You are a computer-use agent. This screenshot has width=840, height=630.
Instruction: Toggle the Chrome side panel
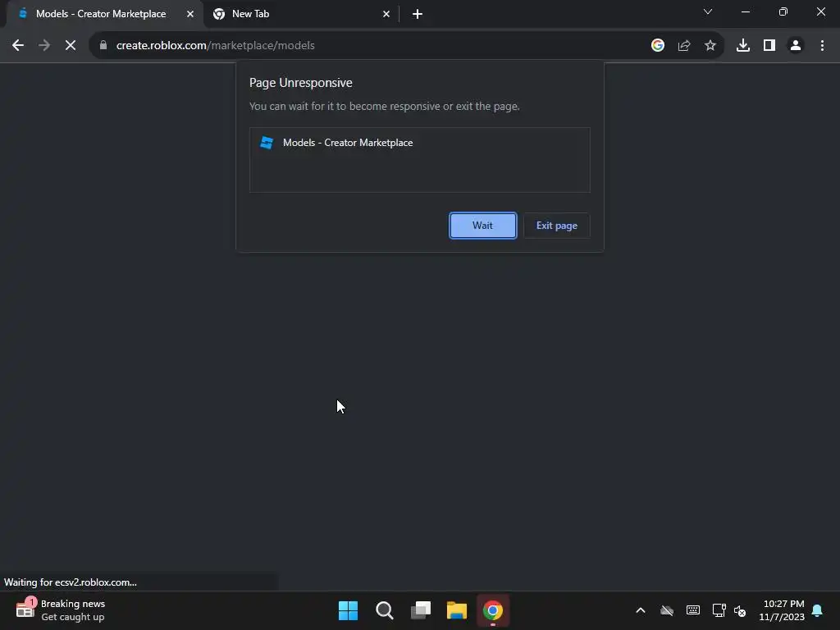click(x=769, y=46)
